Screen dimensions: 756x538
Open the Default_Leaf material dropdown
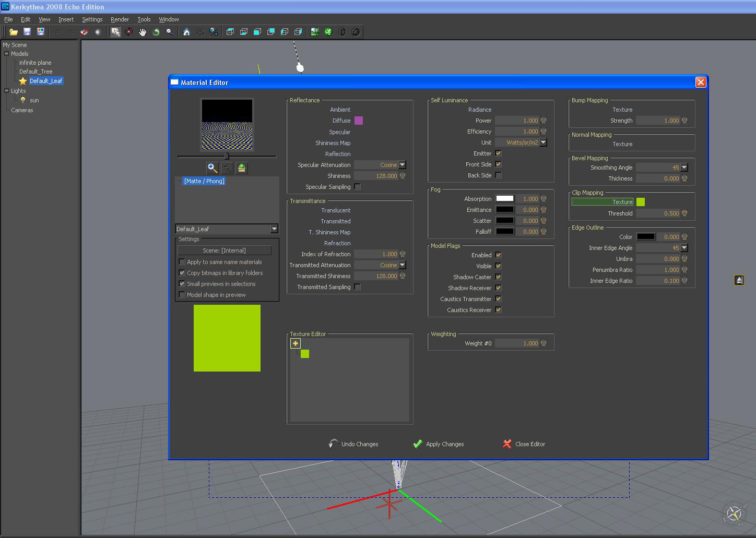(274, 229)
